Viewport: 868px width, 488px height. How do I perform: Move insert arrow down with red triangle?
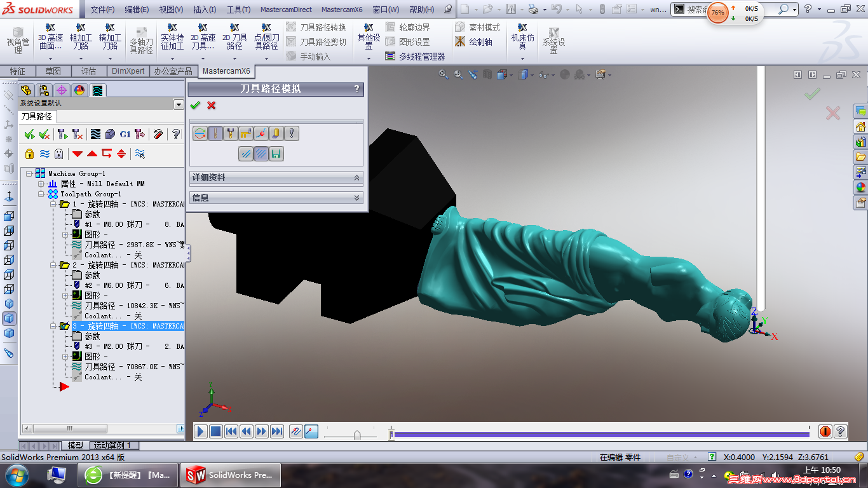tap(77, 154)
